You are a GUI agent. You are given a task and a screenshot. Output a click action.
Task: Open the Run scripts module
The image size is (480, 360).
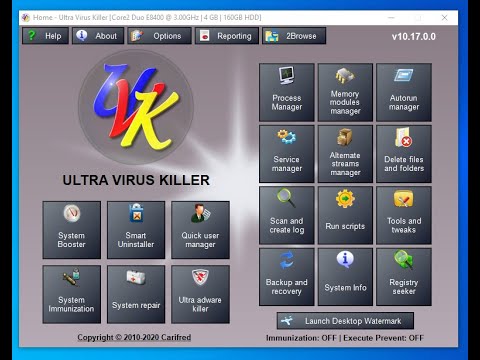pyautogui.click(x=345, y=215)
